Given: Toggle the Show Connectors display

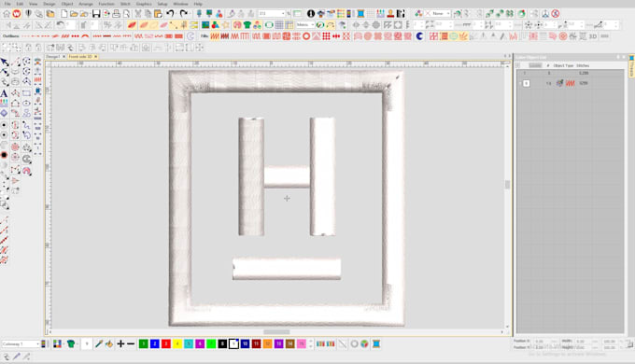Looking at the screenshot, I should (x=174, y=25).
